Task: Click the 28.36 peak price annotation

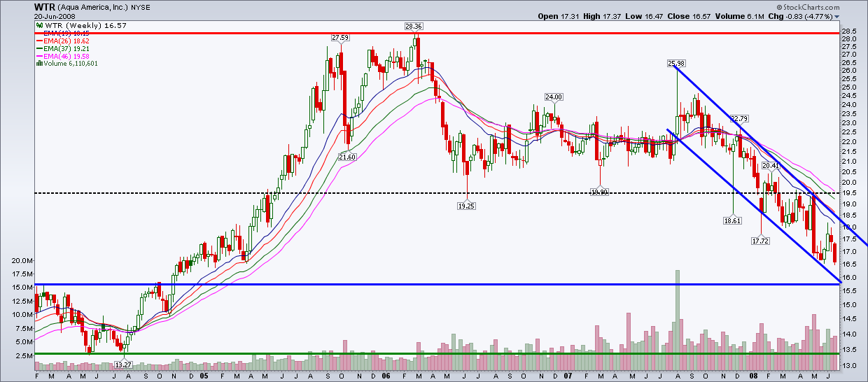Action: tap(414, 27)
